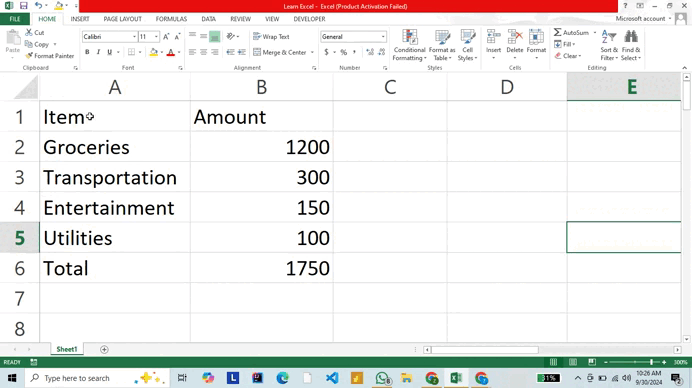
Task: Open the font size dropdown
Action: [156, 37]
